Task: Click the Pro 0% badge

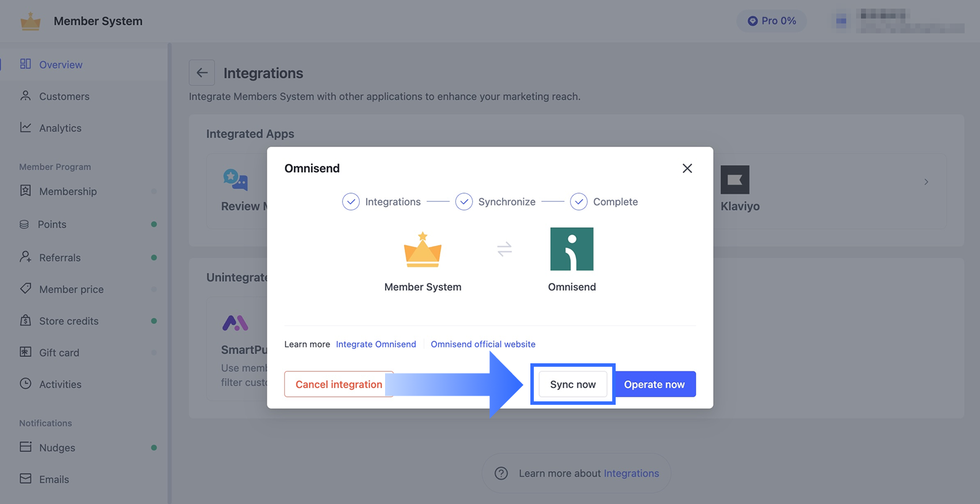Action: click(771, 21)
